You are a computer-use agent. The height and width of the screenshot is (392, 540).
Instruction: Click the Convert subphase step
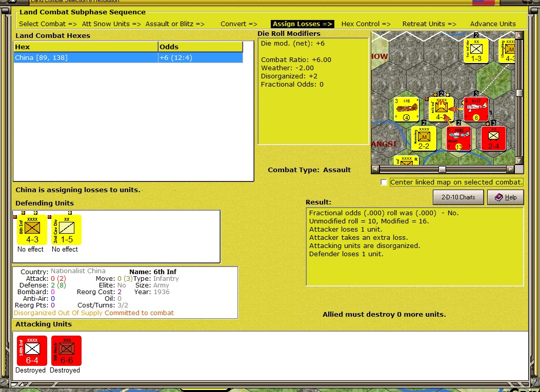point(238,24)
